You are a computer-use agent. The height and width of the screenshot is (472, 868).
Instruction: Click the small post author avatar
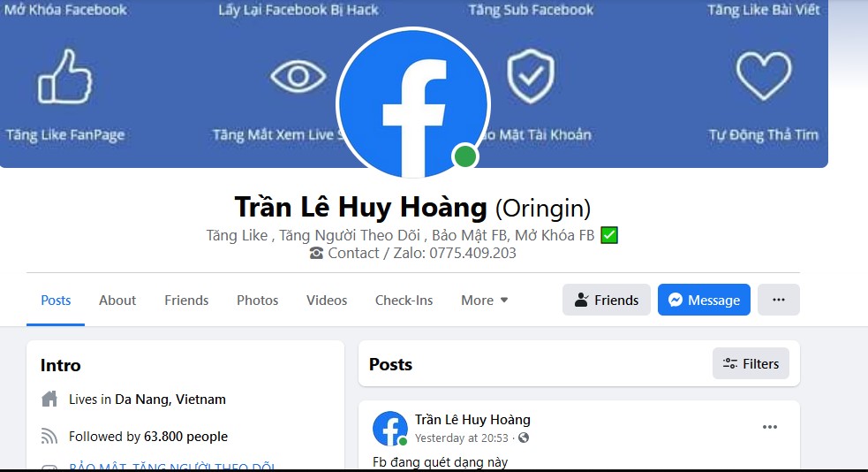(x=390, y=428)
